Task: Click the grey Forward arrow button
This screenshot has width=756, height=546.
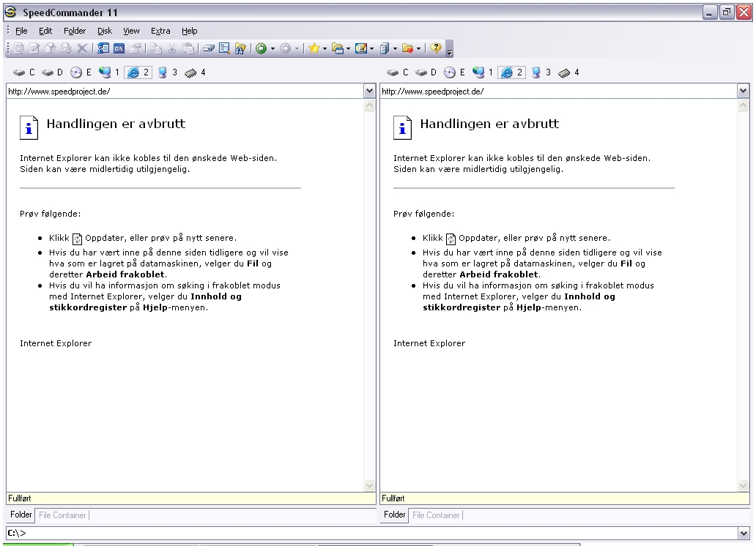Action: click(x=286, y=48)
